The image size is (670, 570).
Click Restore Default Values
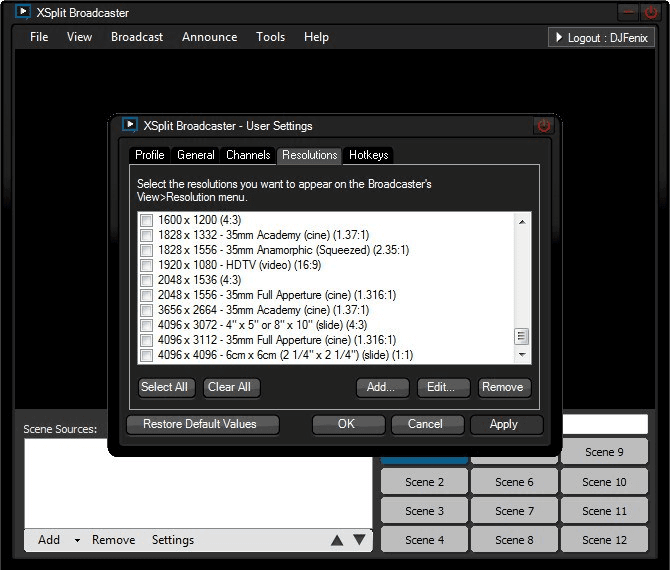point(203,425)
